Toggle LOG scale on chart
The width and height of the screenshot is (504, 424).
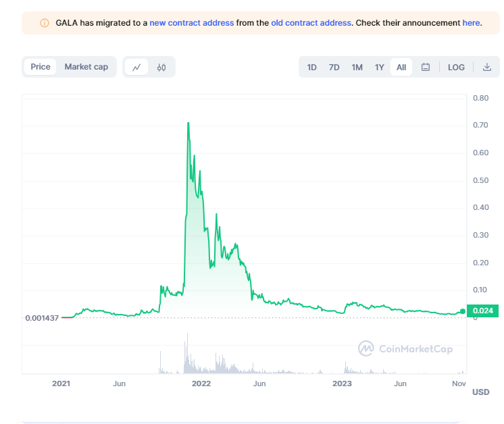click(456, 67)
